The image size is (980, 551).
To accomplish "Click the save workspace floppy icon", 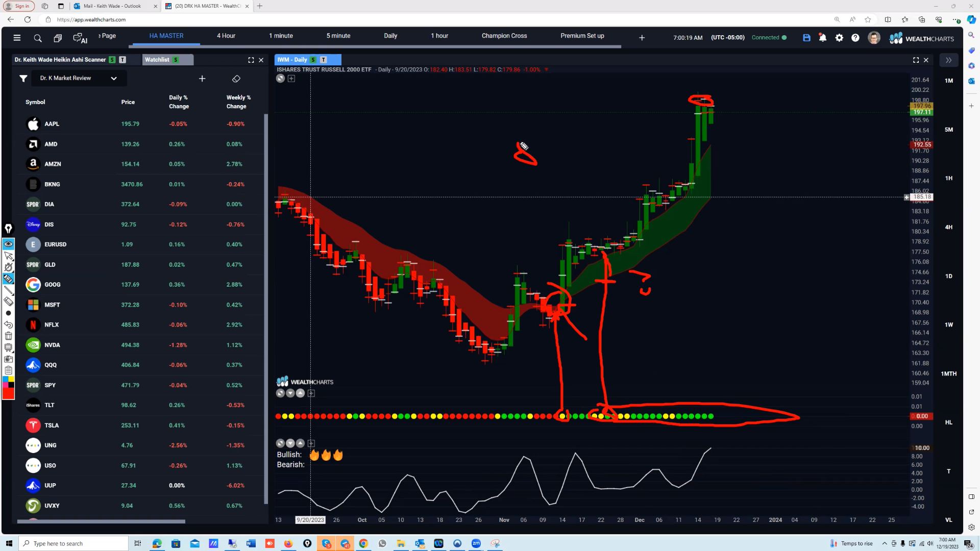I will coord(806,38).
